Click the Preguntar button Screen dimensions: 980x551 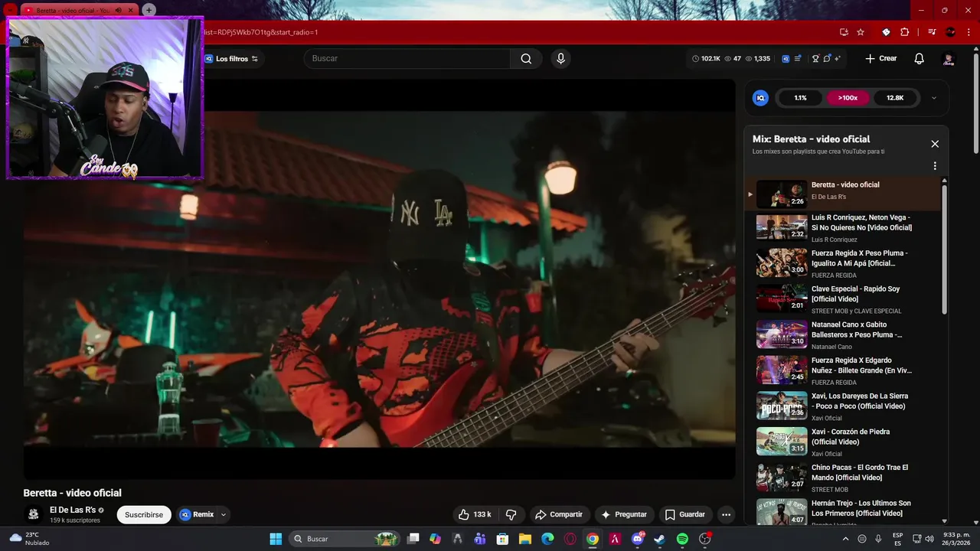click(625, 514)
